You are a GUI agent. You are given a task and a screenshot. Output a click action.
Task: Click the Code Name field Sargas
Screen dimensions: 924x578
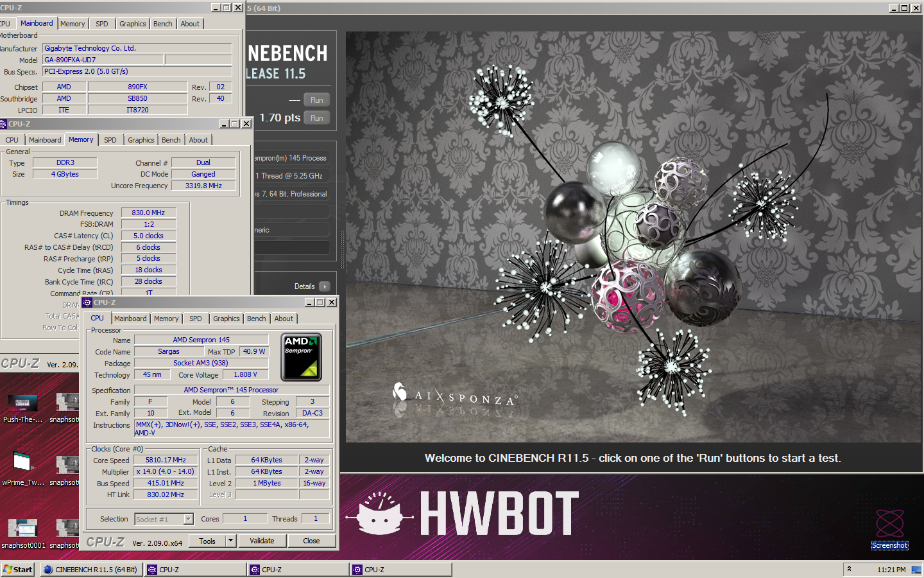click(x=169, y=351)
